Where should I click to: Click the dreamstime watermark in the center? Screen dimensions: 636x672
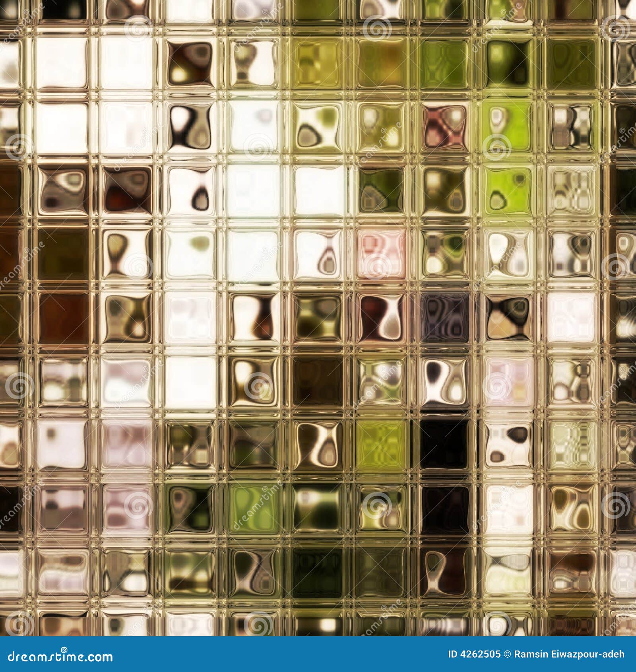pos(318,336)
